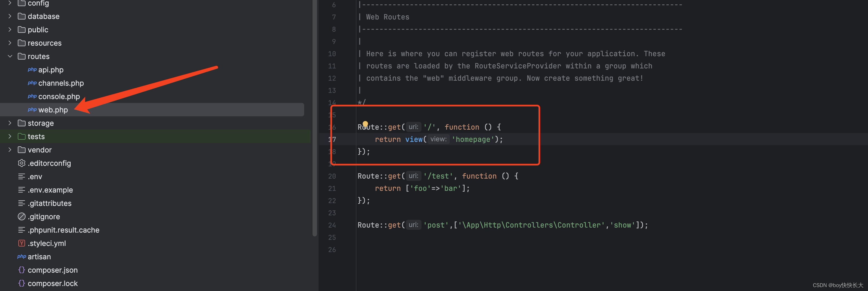Click the JSON icon beside composer.json

pos(22,270)
